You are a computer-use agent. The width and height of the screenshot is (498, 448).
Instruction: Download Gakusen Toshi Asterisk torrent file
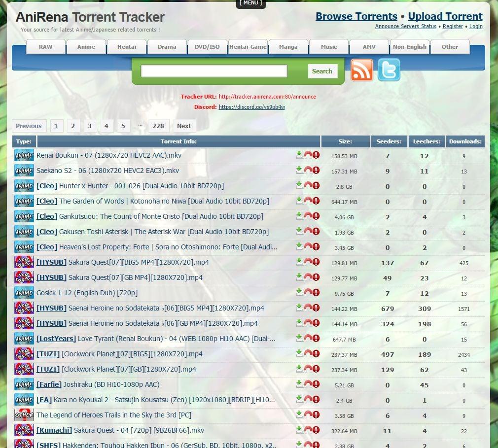pyautogui.click(x=299, y=231)
